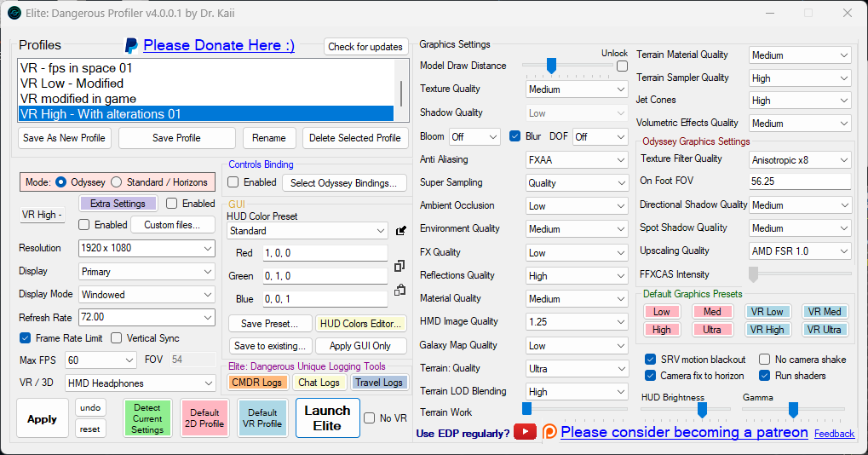This screenshot has height=455, width=868.
Task: Click the export icon beside HUD Color Preset
Action: 401,231
